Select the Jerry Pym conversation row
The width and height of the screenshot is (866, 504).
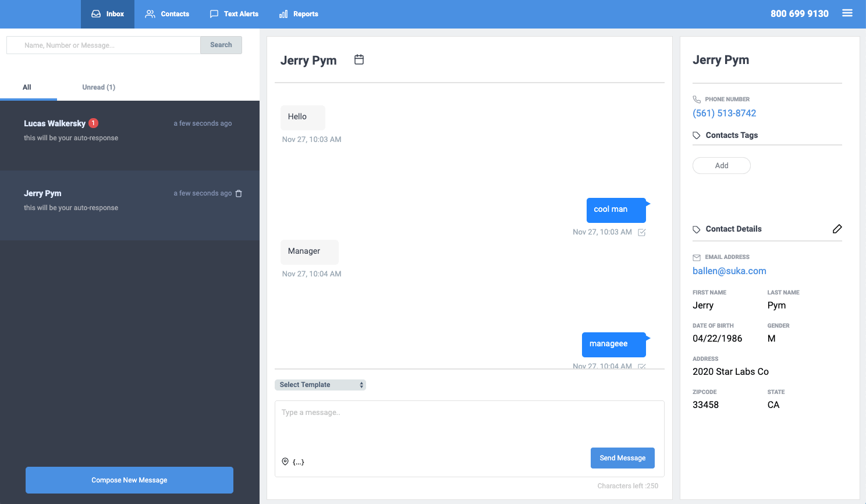pos(130,205)
